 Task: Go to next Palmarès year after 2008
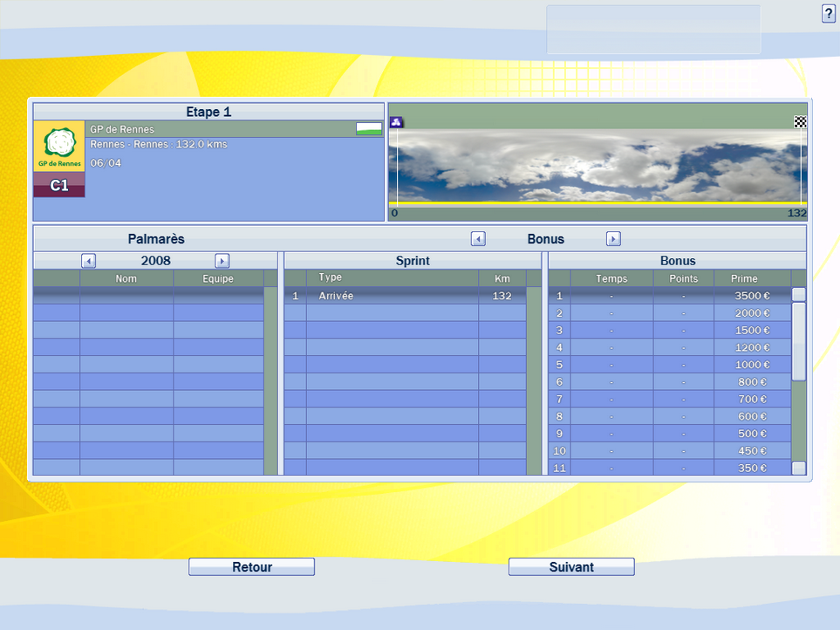(222, 261)
